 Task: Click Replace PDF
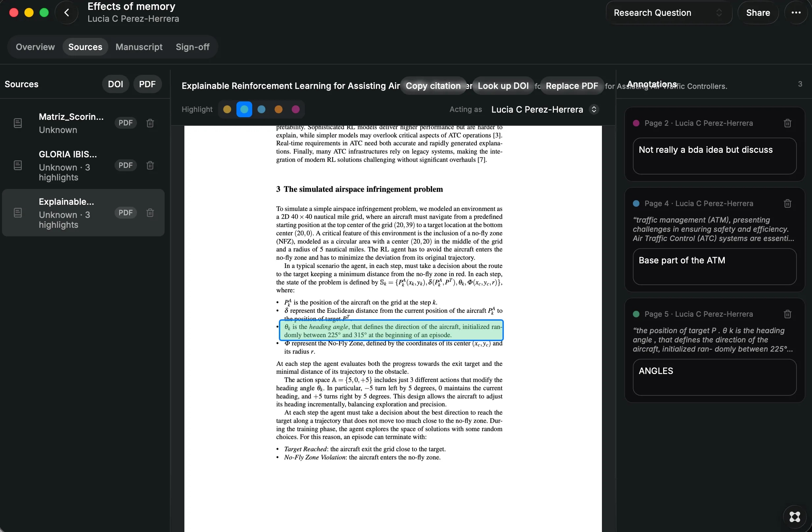pyautogui.click(x=572, y=86)
